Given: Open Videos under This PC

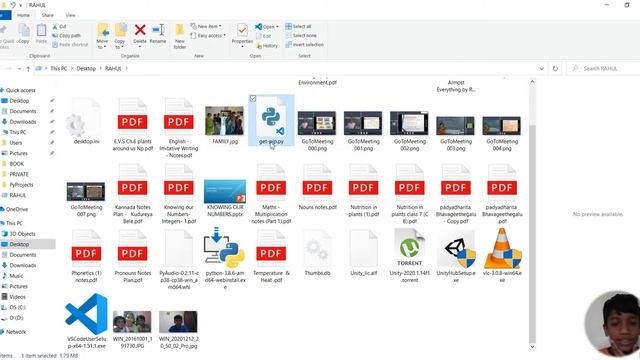Looking at the screenshot, I should click(x=17, y=297).
